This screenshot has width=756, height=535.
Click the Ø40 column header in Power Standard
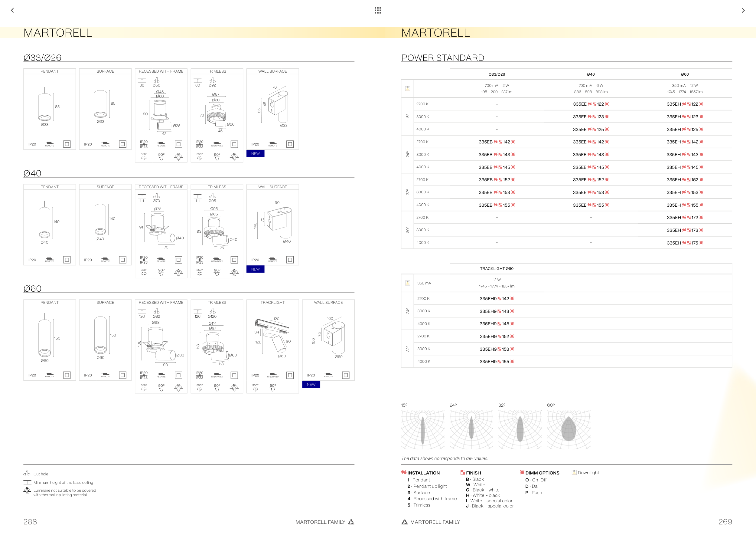click(x=591, y=74)
